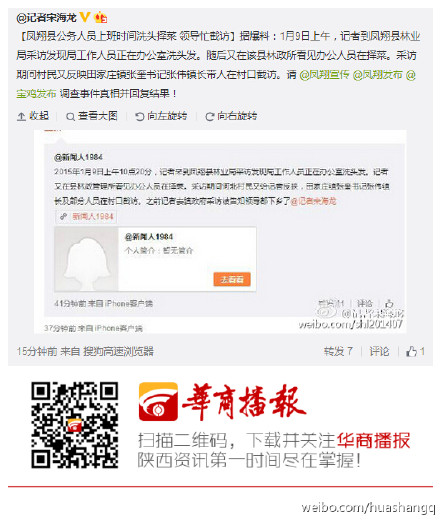Rotate image right with 向右旋转
Screen dimensions: 440x520
tap(231, 116)
